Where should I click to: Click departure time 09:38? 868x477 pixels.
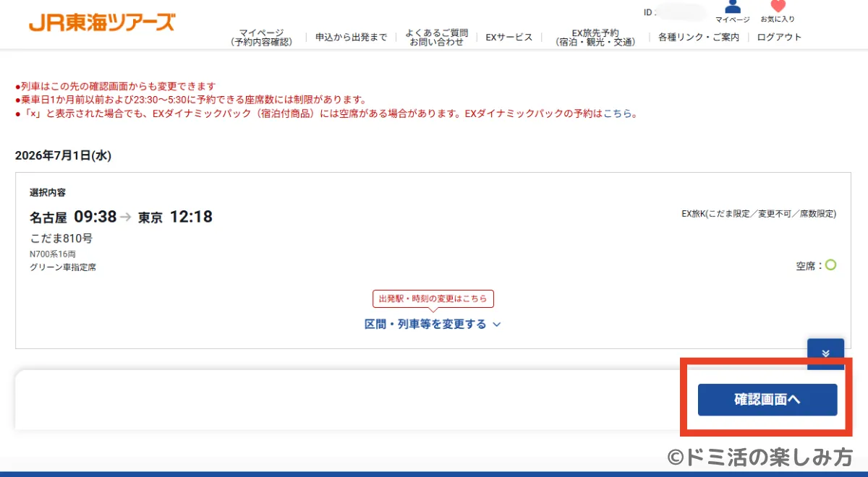(95, 216)
